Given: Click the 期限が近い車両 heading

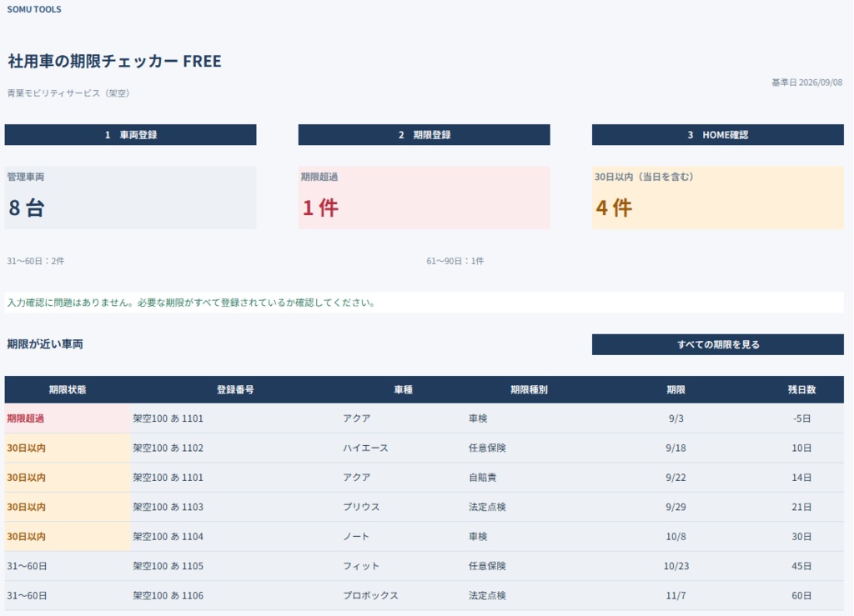Looking at the screenshot, I should [x=45, y=344].
